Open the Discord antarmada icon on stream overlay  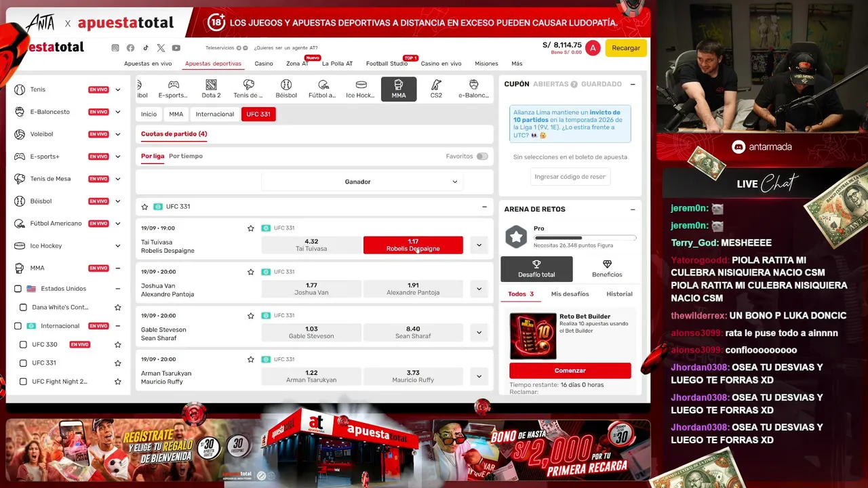pos(738,146)
